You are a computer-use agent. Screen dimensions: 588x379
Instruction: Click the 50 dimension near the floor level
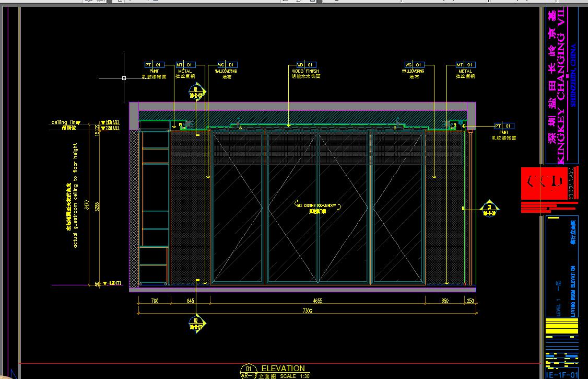point(97,284)
